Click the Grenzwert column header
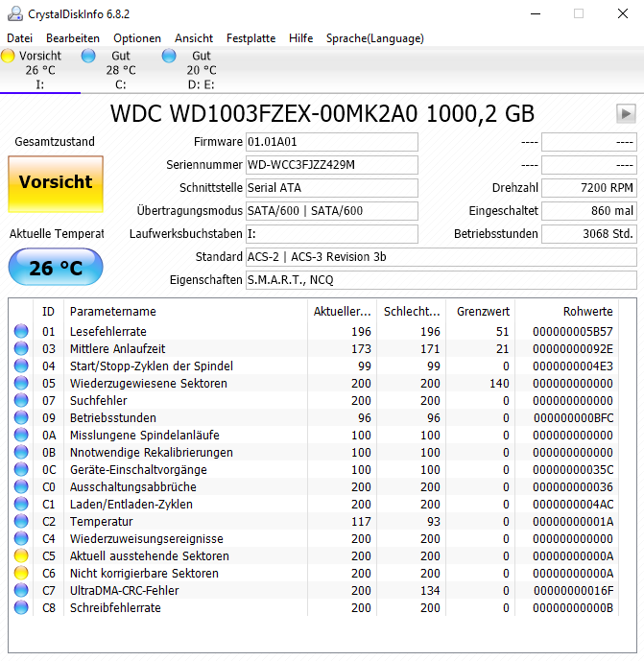The height and width of the screenshot is (661, 644). click(x=481, y=312)
